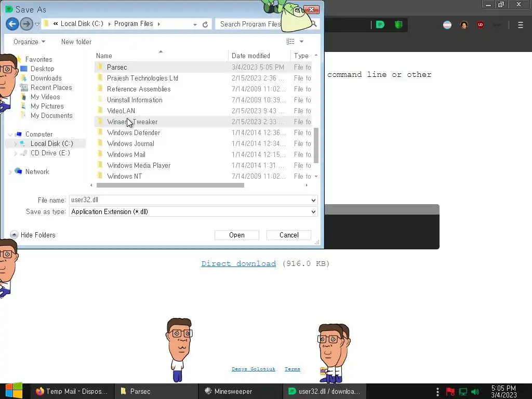Click the uBlock Origin extension icon
This screenshot has width=532, height=399.
pos(480,25)
